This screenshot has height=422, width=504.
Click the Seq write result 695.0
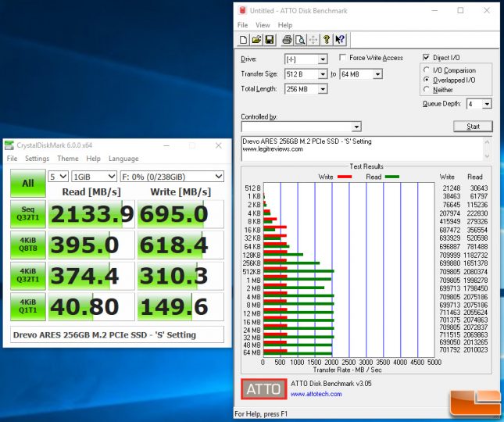pos(181,214)
